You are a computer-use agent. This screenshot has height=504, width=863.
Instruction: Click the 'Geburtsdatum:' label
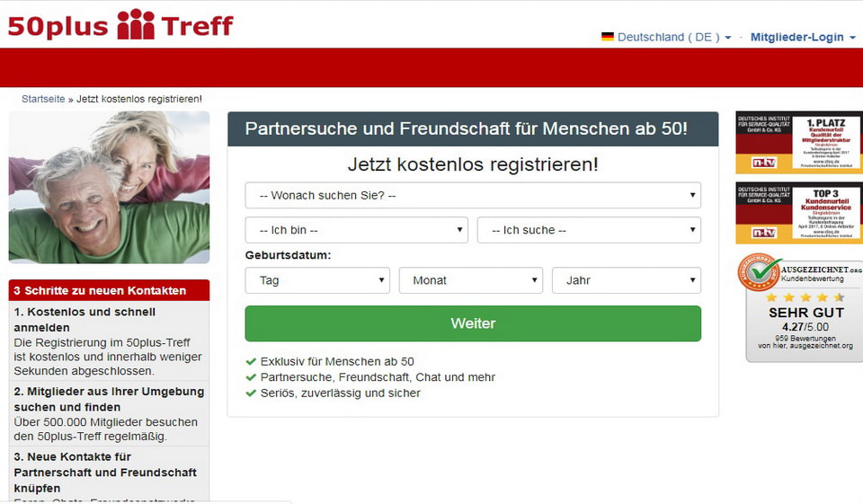pyautogui.click(x=288, y=255)
